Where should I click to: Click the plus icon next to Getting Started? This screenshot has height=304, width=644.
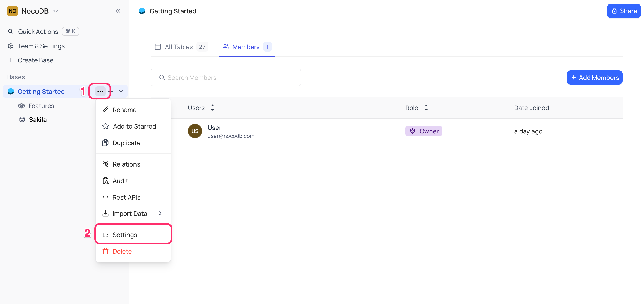[x=111, y=91]
